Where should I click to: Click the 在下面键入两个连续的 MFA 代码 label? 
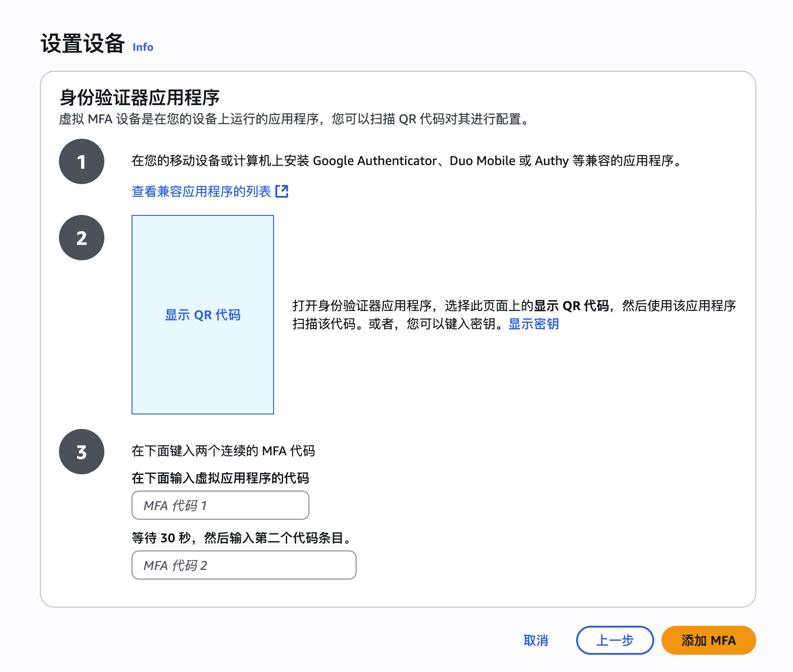click(224, 451)
